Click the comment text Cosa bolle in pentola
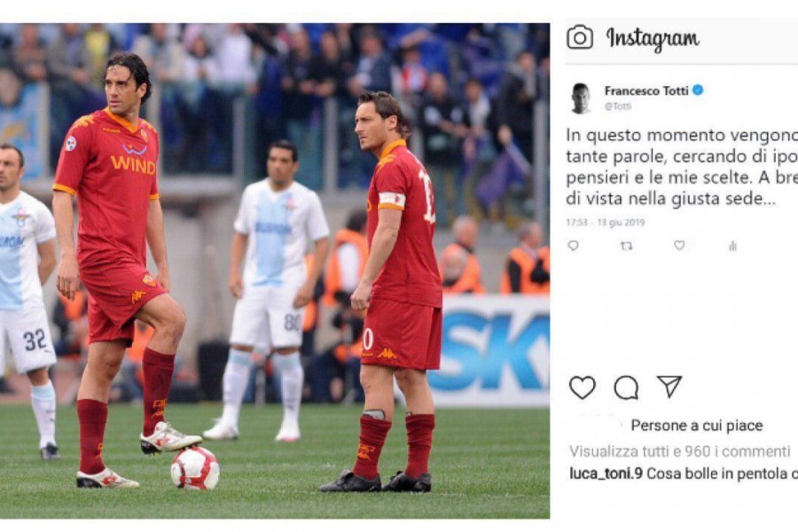The width and height of the screenshot is (798, 532). (x=722, y=474)
